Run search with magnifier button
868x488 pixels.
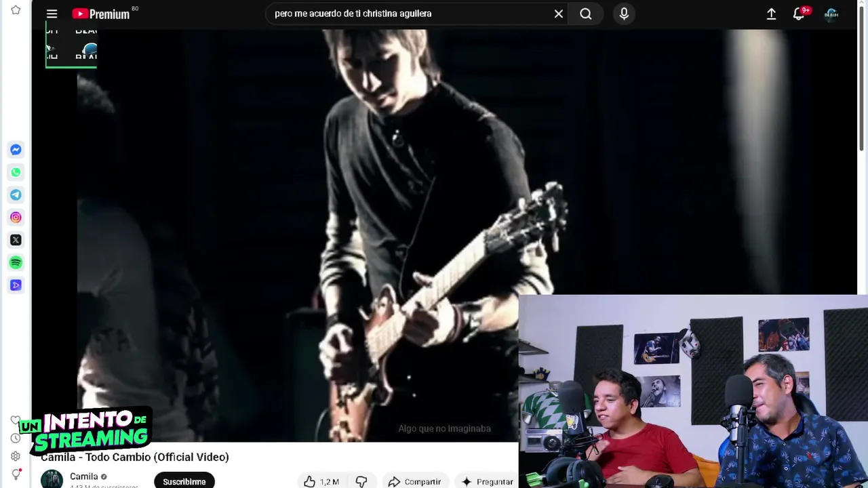click(586, 14)
